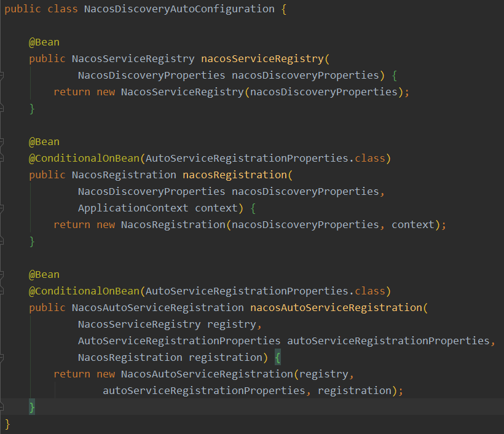This screenshot has width=504, height=434.
Task: Click the nacosServiceRegistry method name
Action: tap(262, 58)
